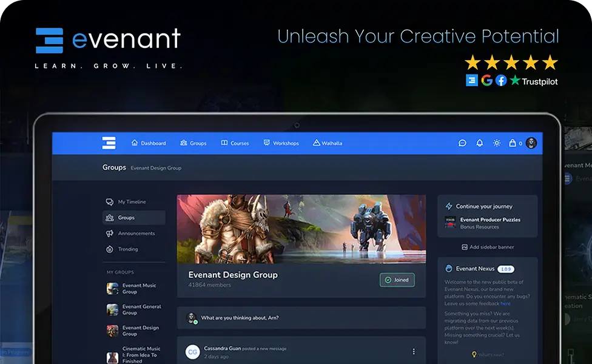Click the Evenant Producer Puzzles thumbnail
The image size is (592, 364).
[x=450, y=222]
